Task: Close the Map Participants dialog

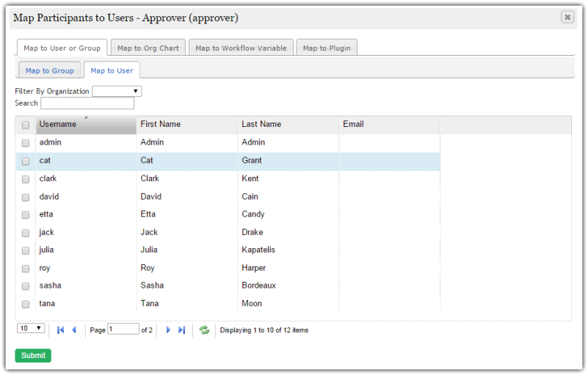Action: click(567, 18)
